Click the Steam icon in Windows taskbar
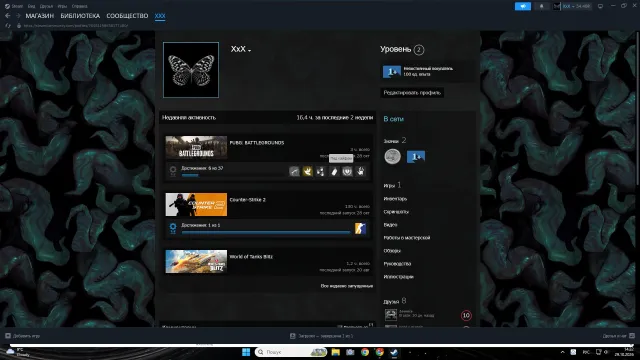Image resolution: width=640 pixels, height=360 pixels. (394, 352)
